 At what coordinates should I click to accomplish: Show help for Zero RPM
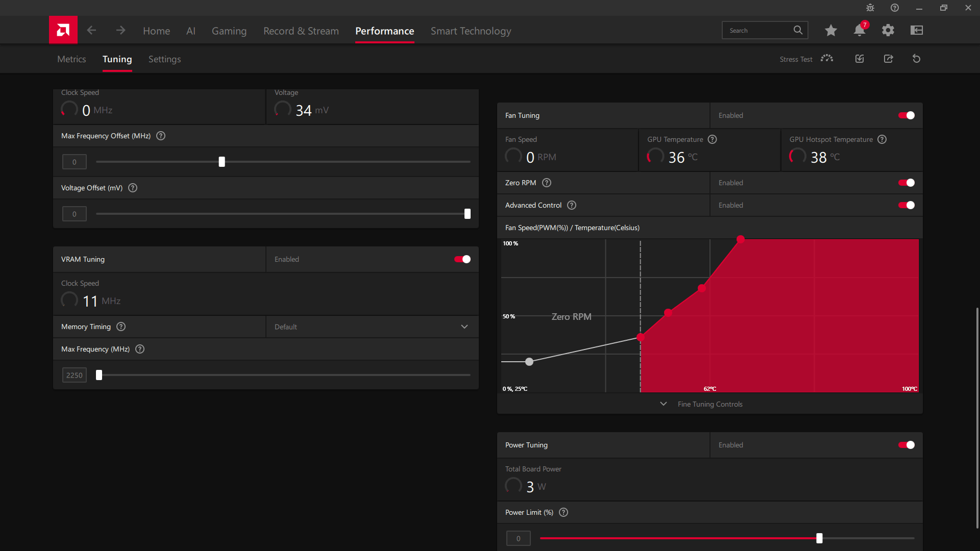pos(547,183)
